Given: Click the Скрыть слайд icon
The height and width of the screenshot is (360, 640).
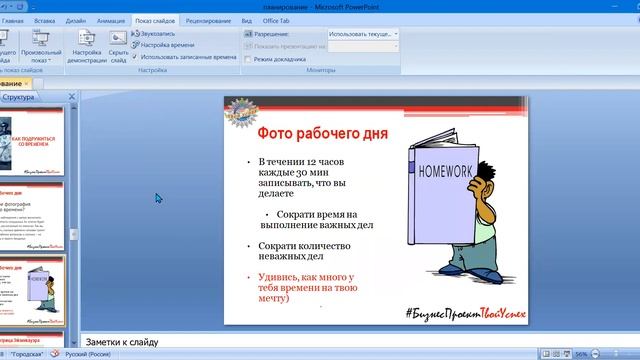Looking at the screenshot, I should 118,39.
